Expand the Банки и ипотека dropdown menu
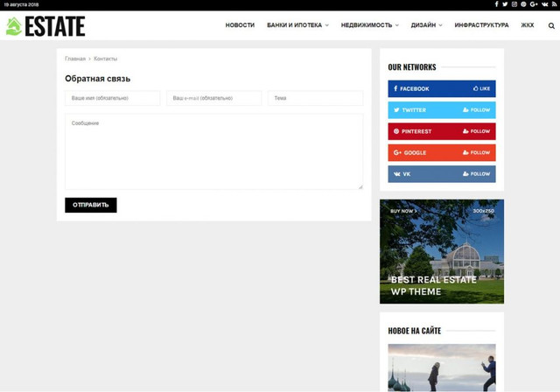 pos(297,25)
